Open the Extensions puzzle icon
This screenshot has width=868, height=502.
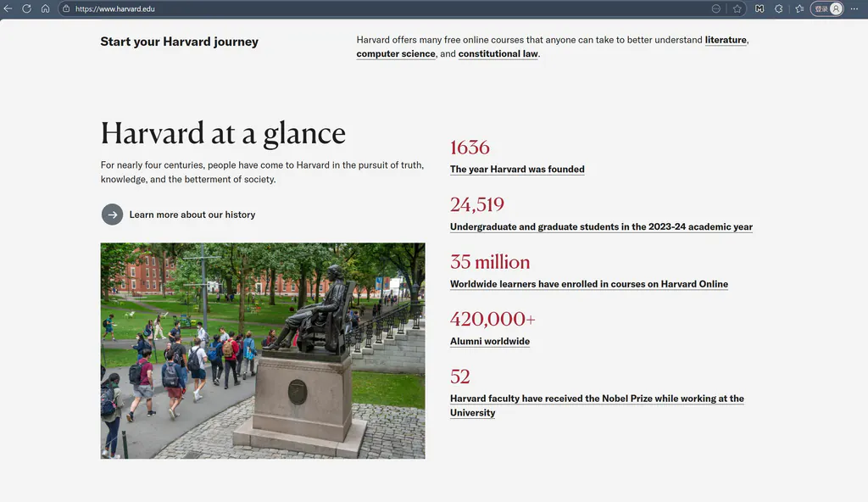(779, 8)
